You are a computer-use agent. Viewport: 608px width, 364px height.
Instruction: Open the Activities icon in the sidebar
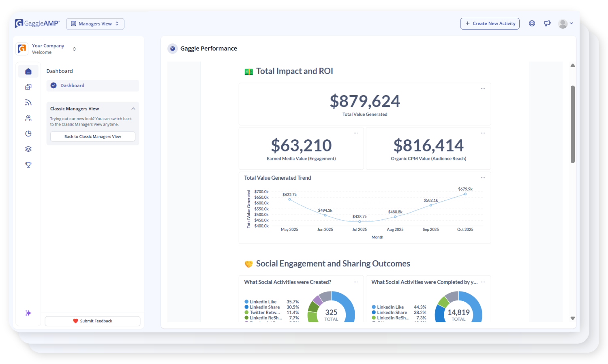click(28, 87)
